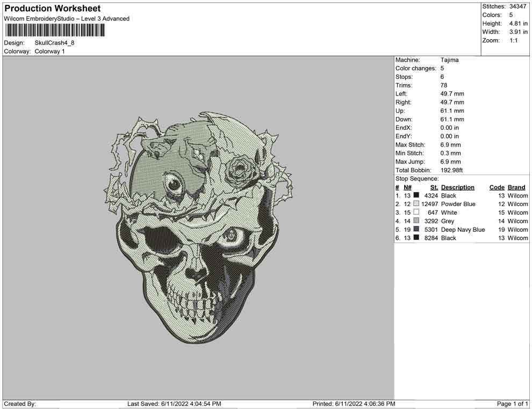Click the Stop Sequence heading
This screenshot has width=532, height=409.
(x=417, y=179)
